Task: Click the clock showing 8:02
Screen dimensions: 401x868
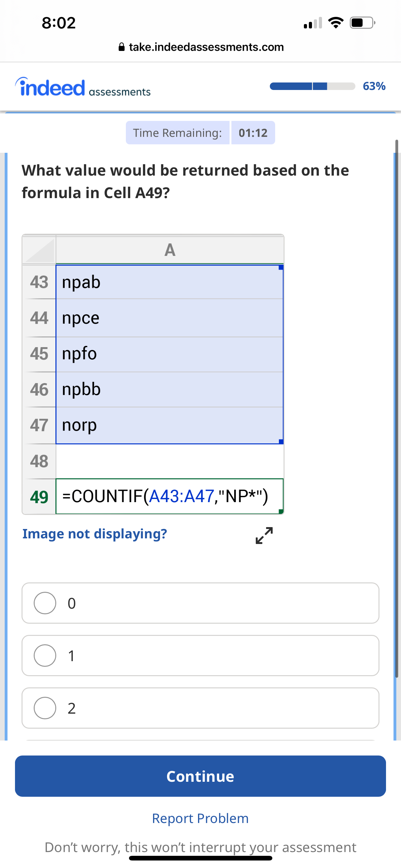Action: 58,23
